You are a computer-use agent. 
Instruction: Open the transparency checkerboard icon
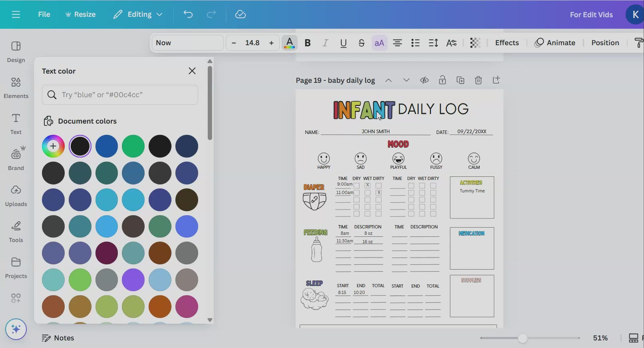tap(475, 43)
